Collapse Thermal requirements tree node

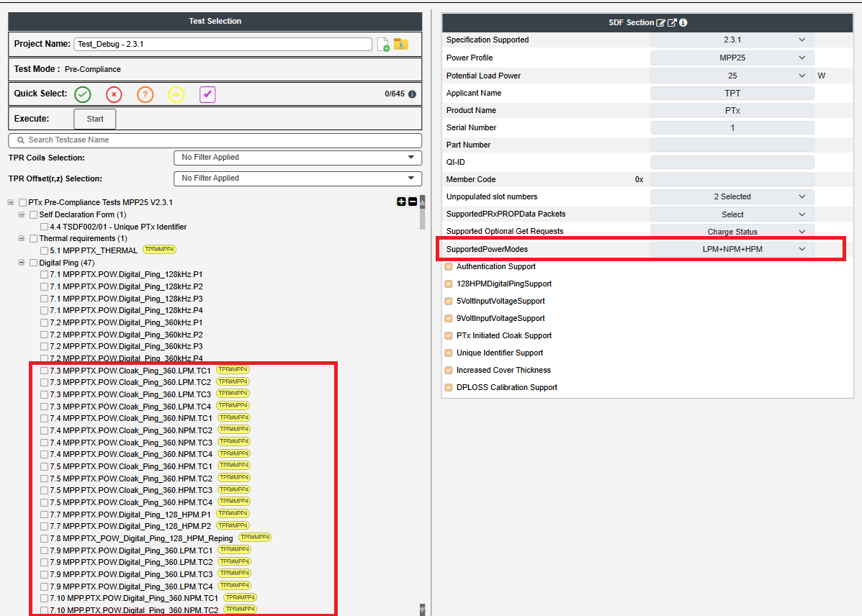(22, 238)
